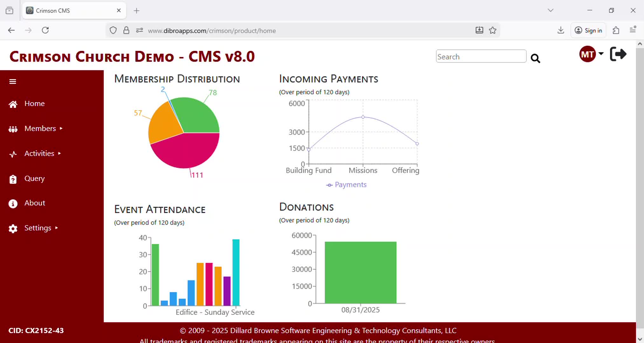Expand the Settings submenu arrow

57,228
